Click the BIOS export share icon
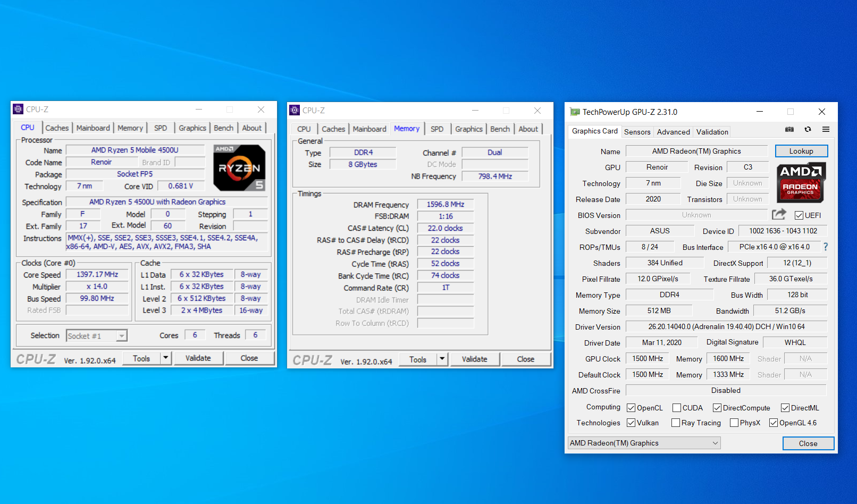The height and width of the screenshot is (504, 857). (x=779, y=214)
